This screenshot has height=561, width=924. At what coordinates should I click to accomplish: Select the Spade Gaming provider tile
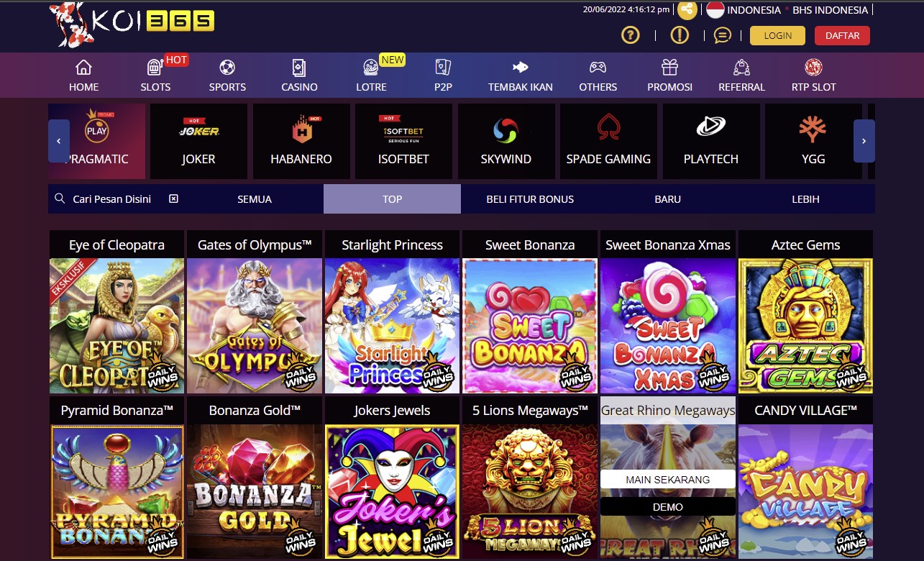pos(608,142)
